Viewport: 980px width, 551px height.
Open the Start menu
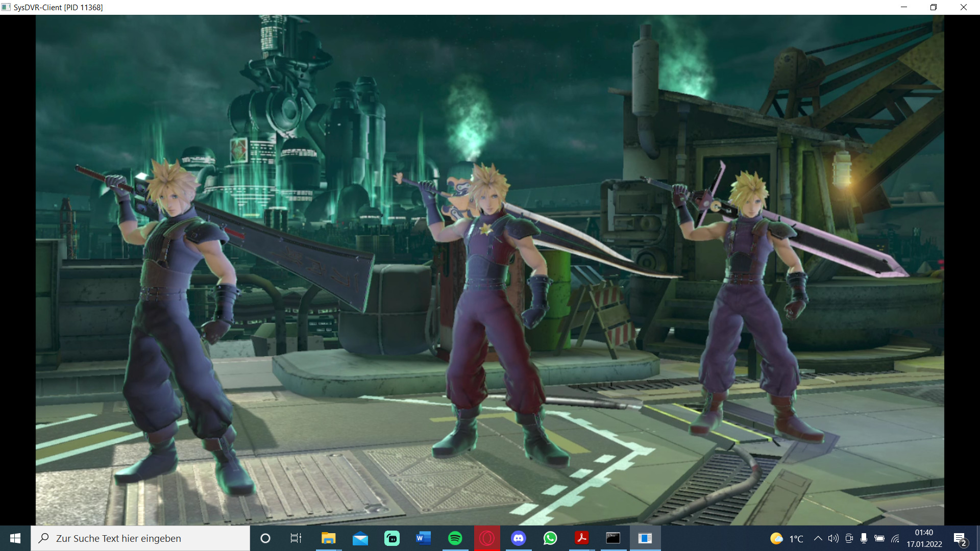pyautogui.click(x=15, y=538)
